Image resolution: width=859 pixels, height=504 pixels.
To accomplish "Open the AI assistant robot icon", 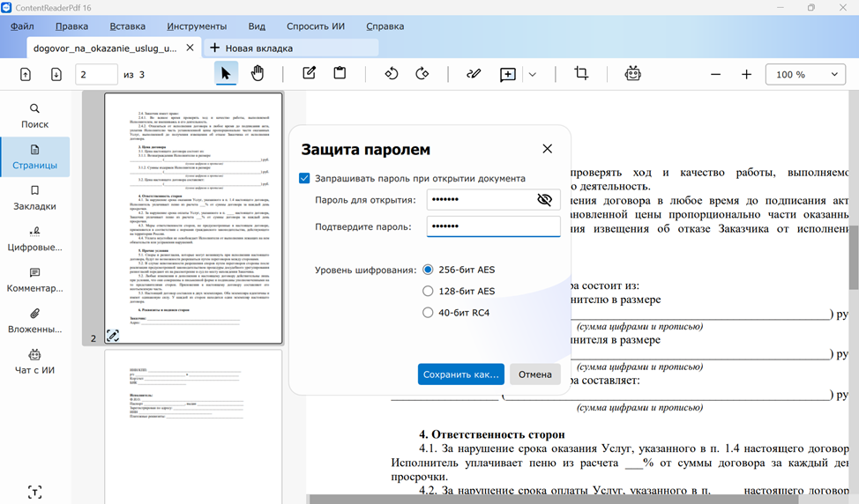I will (x=632, y=74).
